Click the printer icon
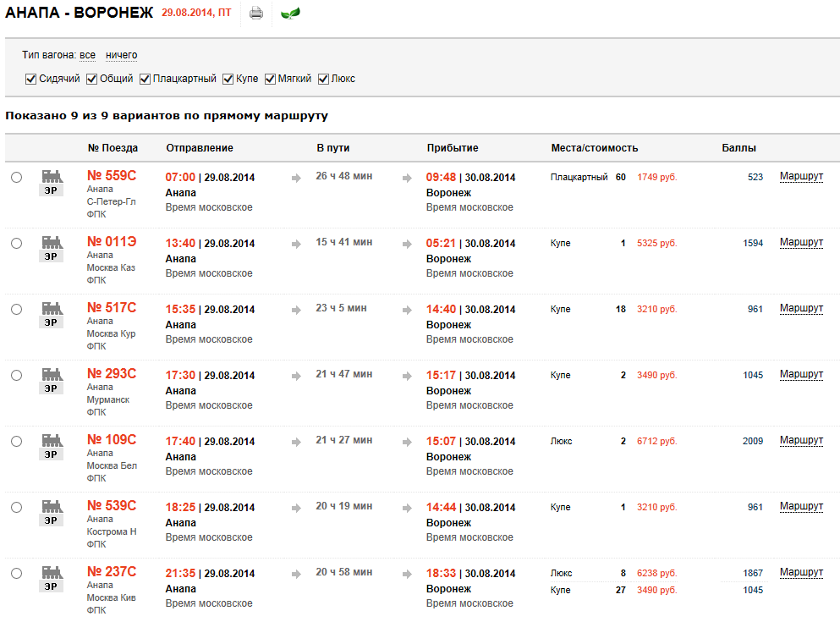 256,13
